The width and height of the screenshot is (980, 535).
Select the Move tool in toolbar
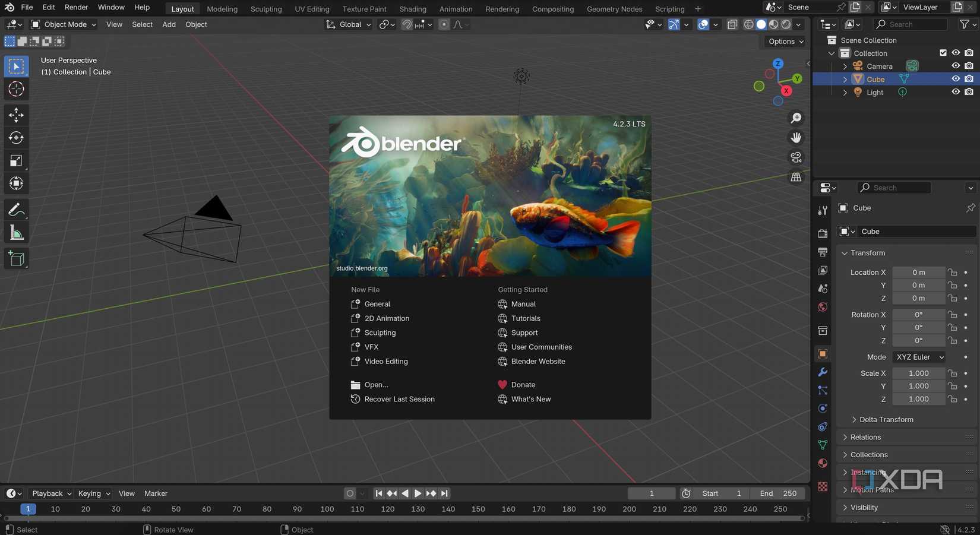pos(16,115)
